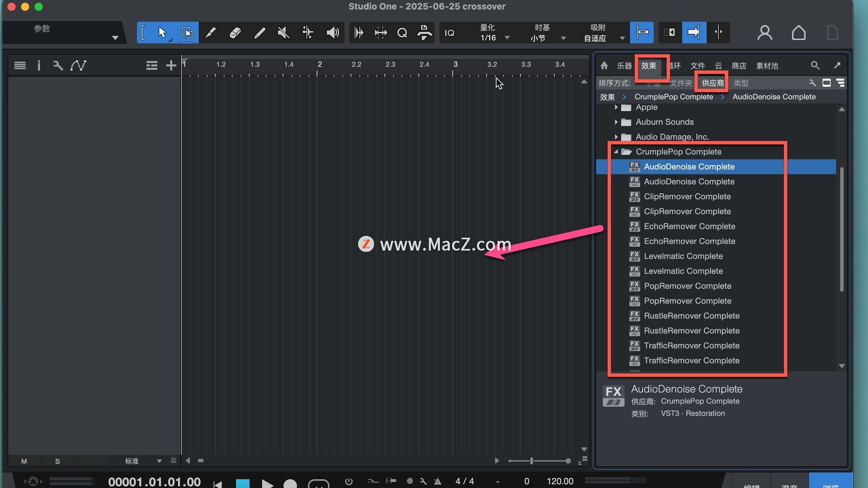Screen dimensions: 868x488
Task: Switch to the 文件 files tab
Action: 698,66
